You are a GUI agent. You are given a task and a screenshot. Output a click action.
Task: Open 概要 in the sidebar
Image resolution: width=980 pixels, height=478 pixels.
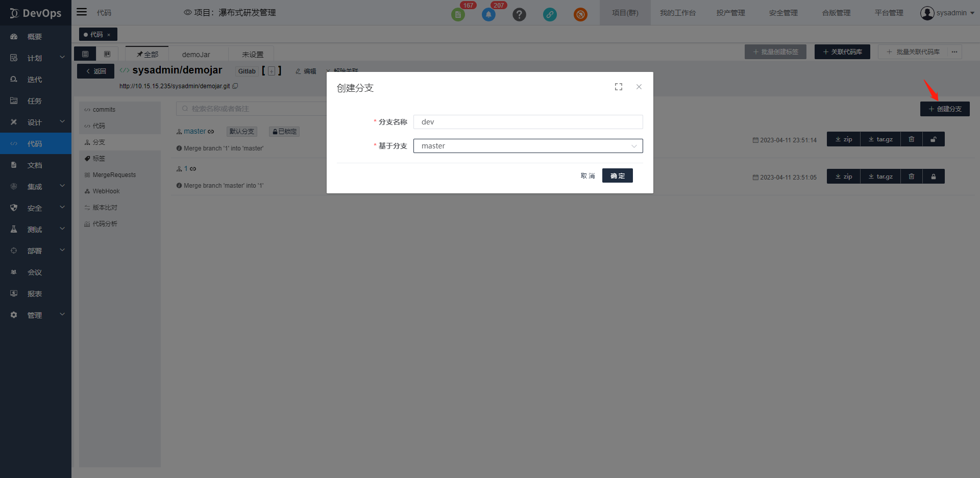coord(36,37)
